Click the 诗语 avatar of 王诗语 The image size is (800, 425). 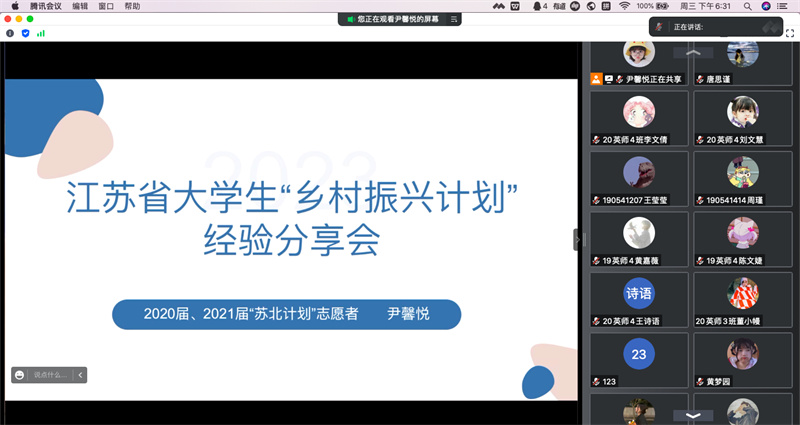[x=639, y=293]
